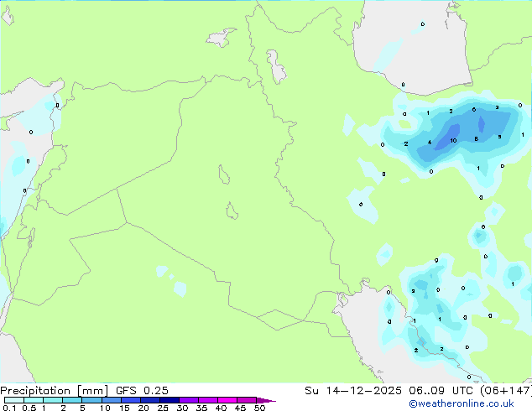This screenshot has height=411, width=532.
Task: Select the 2–5 mm legend color box
Action: point(72,400)
